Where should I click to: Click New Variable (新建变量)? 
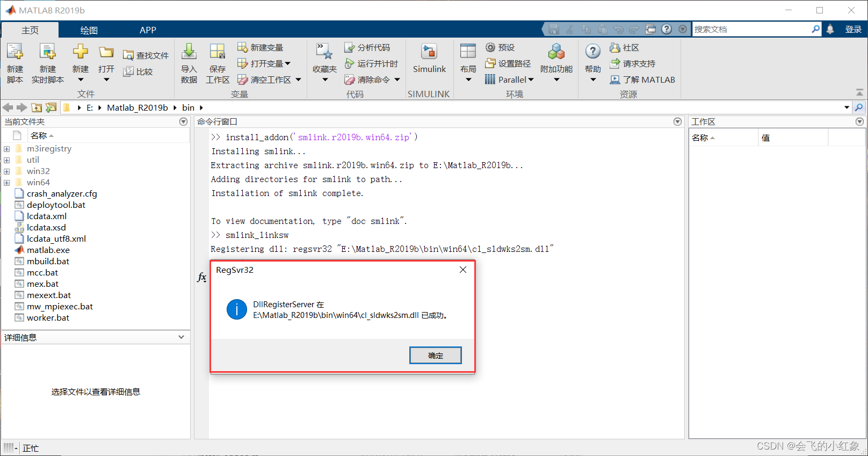pyautogui.click(x=261, y=47)
